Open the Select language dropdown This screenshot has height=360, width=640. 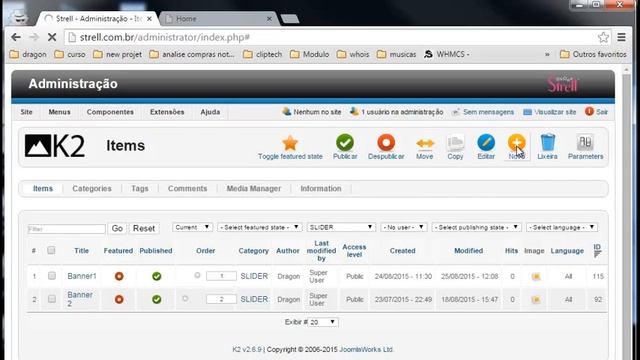tap(562, 227)
